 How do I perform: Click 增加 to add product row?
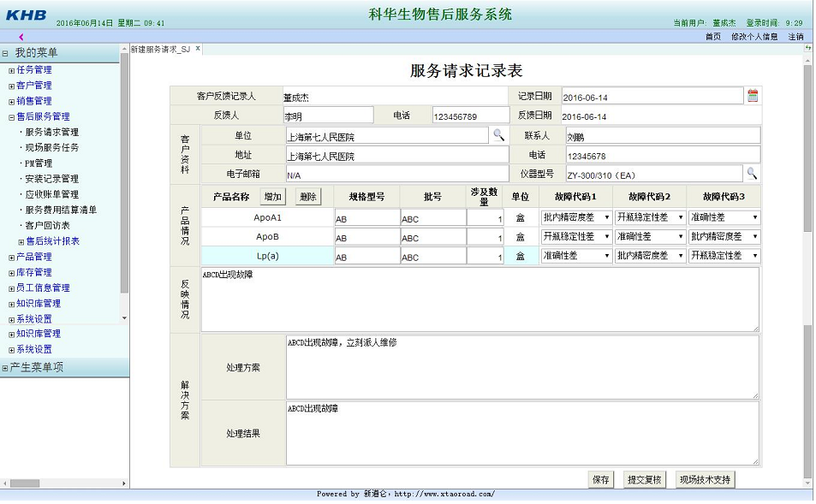point(272,197)
